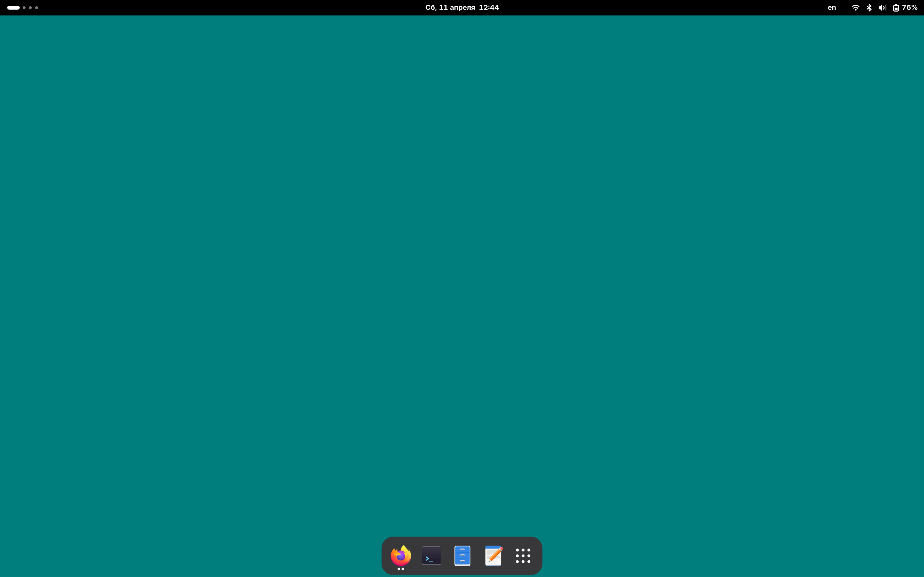Click Firefox's running indicator dots
The width and height of the screenshot is (924, 577).
401,569
